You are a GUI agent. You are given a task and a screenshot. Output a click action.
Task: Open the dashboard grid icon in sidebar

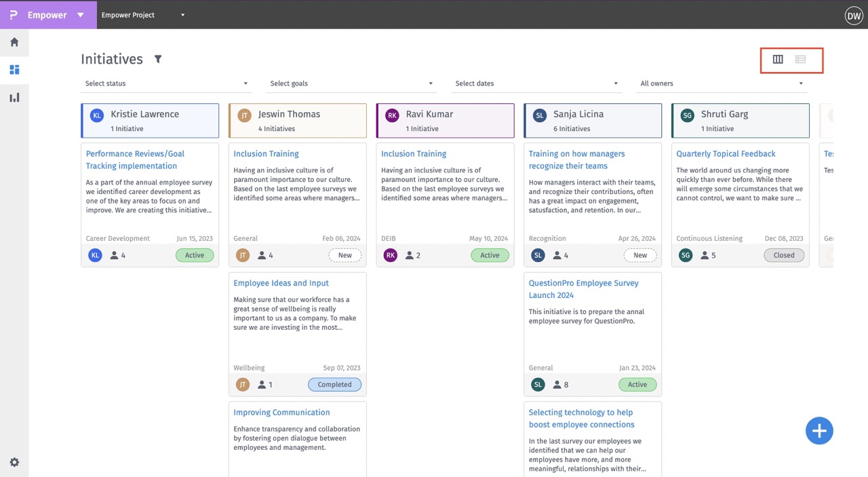pos(14,70)
